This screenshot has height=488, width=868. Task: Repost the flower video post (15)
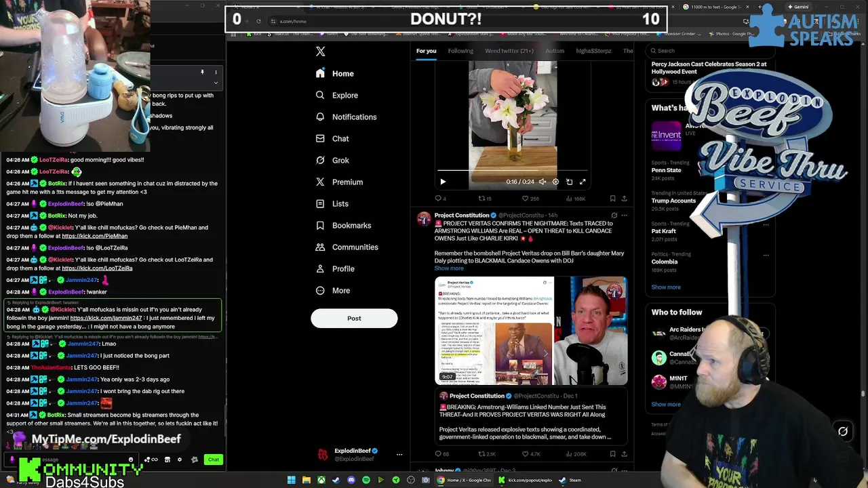click(x=484, y=199)
